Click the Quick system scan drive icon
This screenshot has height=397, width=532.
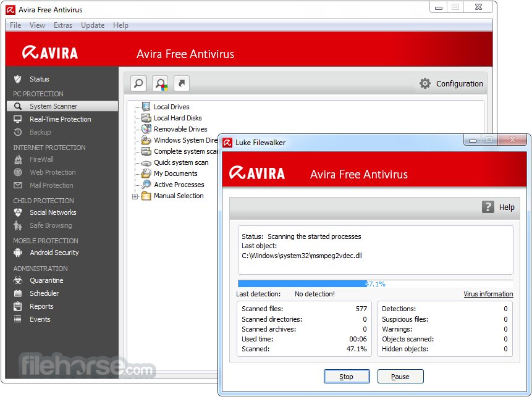click(146, 163)
